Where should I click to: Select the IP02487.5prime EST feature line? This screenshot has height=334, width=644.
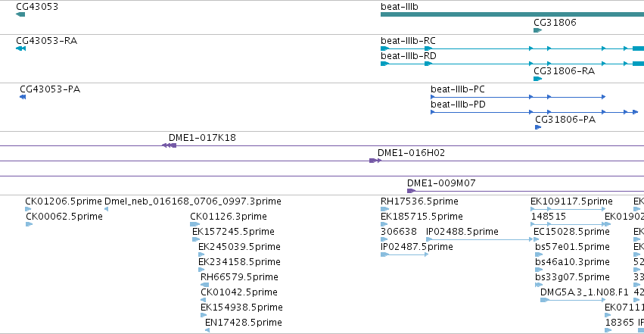pyautogui.click(x=405, y=254)
